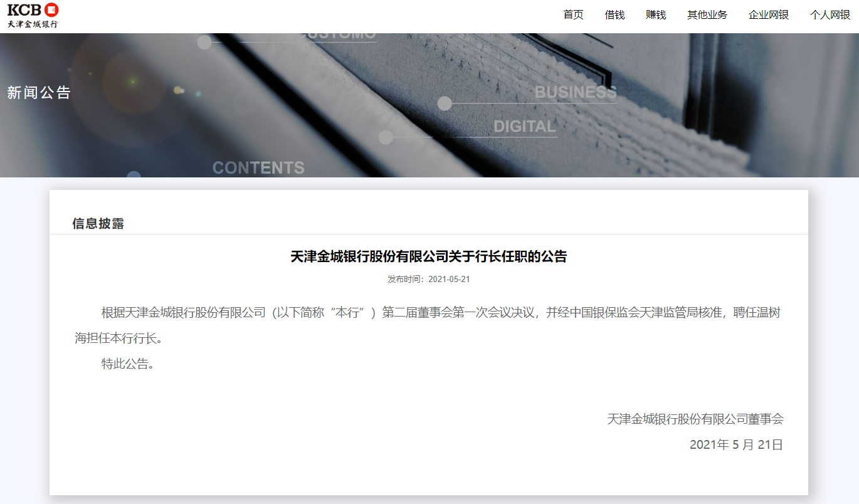The height and width of the screenshot is (504, 859).
Task: Click the 新闻公告 banner heading
Action: pos(39,93)
